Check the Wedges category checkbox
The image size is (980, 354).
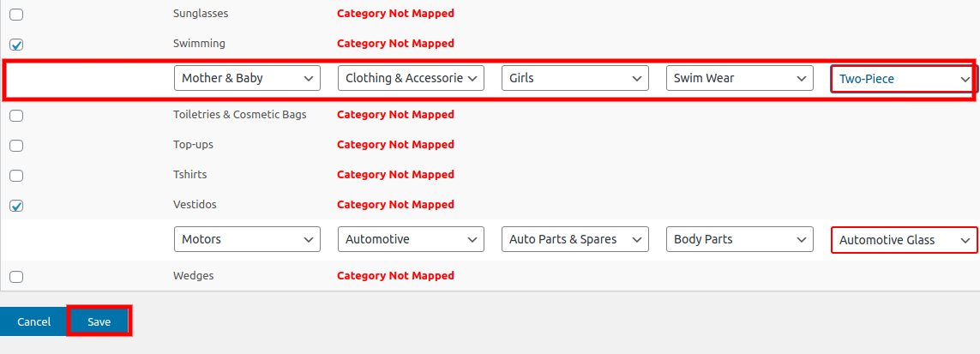[16, 277]
